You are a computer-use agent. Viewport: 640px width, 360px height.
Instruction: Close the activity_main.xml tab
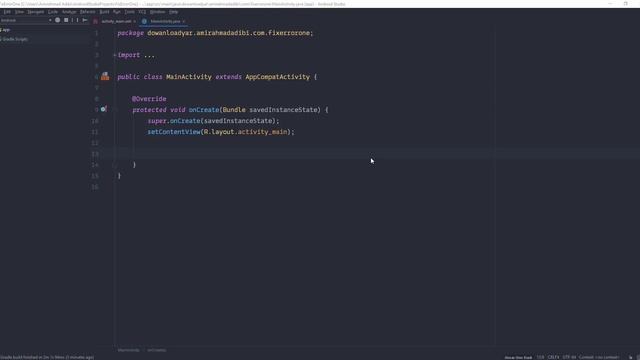pyautogui.click(x=134, y=21)
